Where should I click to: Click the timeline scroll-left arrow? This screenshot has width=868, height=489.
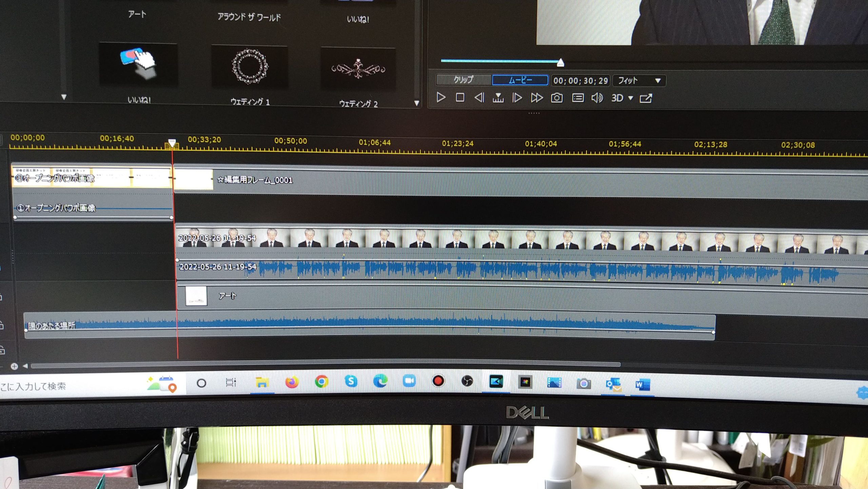pos(25,366)
